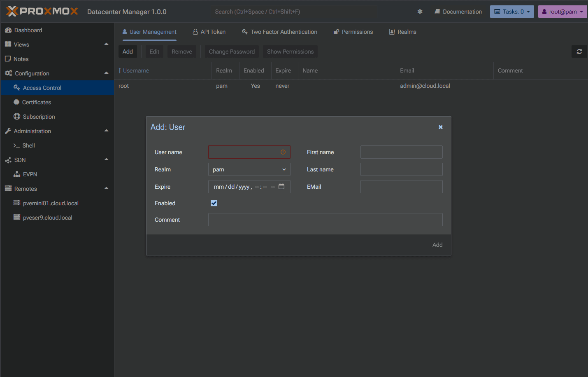The image size is (588, 377).
Task: Open Documentation via the book icon
Action: [437, 12]
